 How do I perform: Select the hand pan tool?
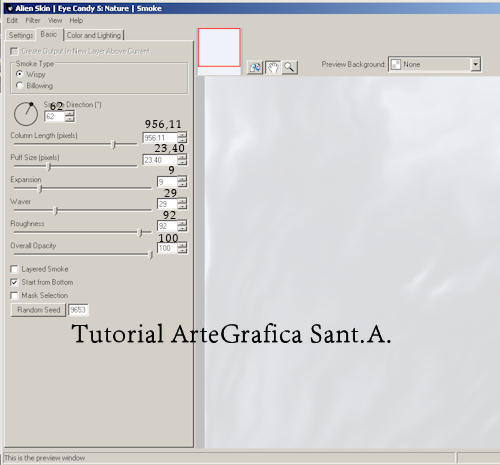pyautogui.click(x=273, y=68)
